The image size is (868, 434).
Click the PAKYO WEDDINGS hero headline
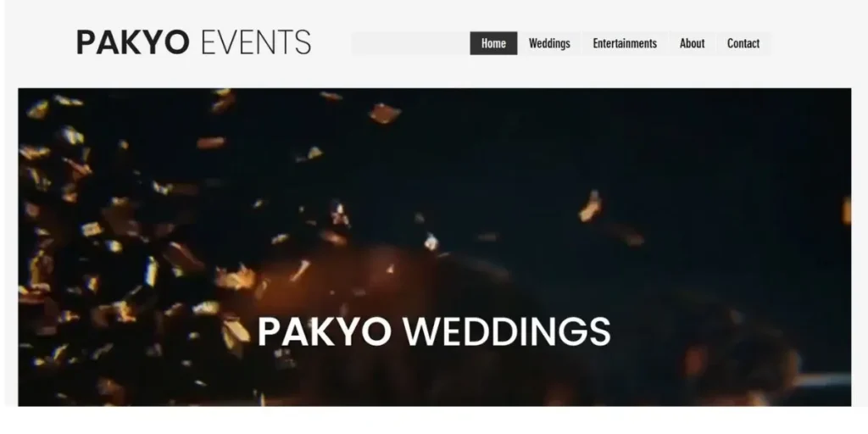point(433,331)
